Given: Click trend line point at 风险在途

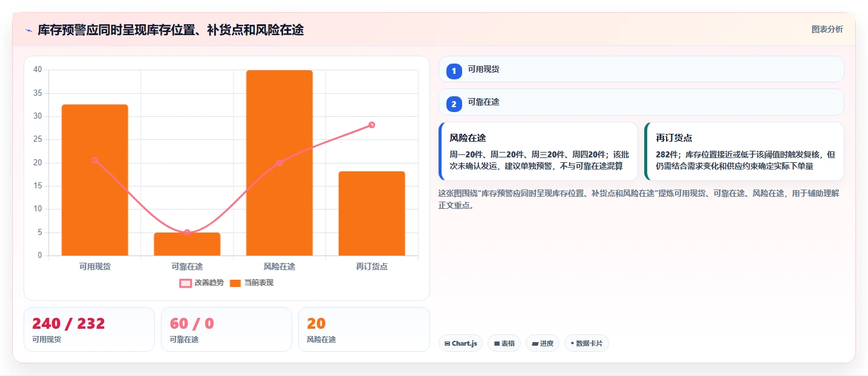Looking at the screenshot, I should (x=279, y=163).
